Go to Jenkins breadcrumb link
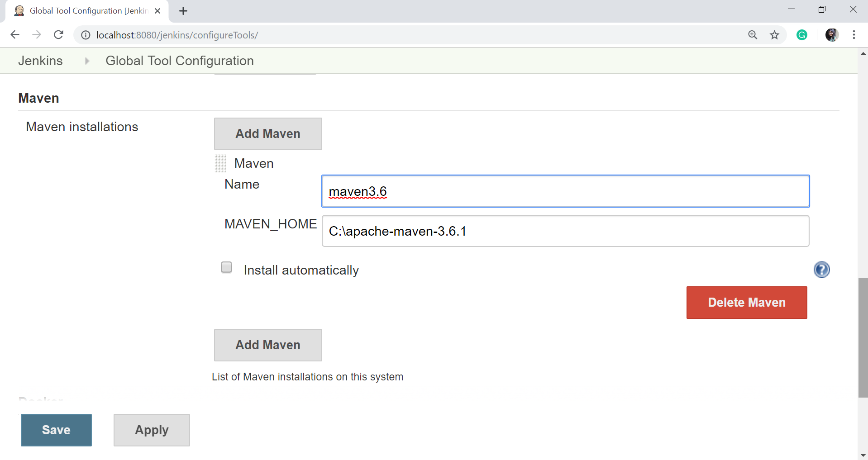Screen dimensions: 868x460 40,61
